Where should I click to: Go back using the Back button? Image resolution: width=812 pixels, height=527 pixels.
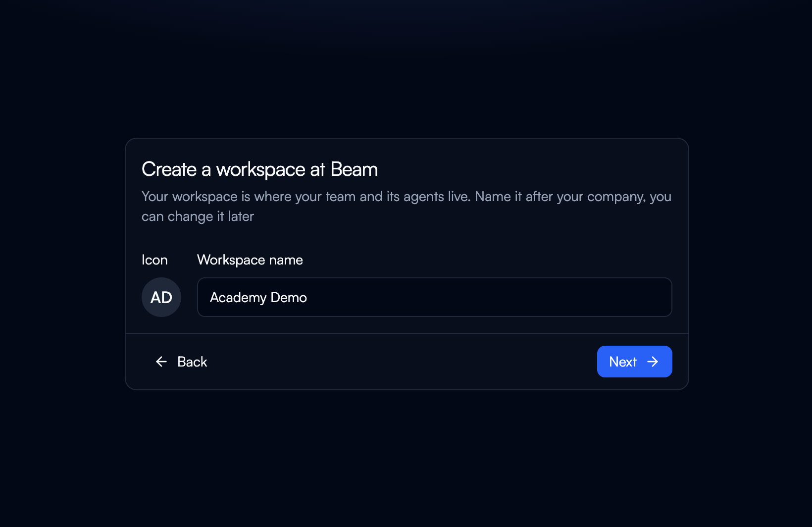tap(181, 362)
